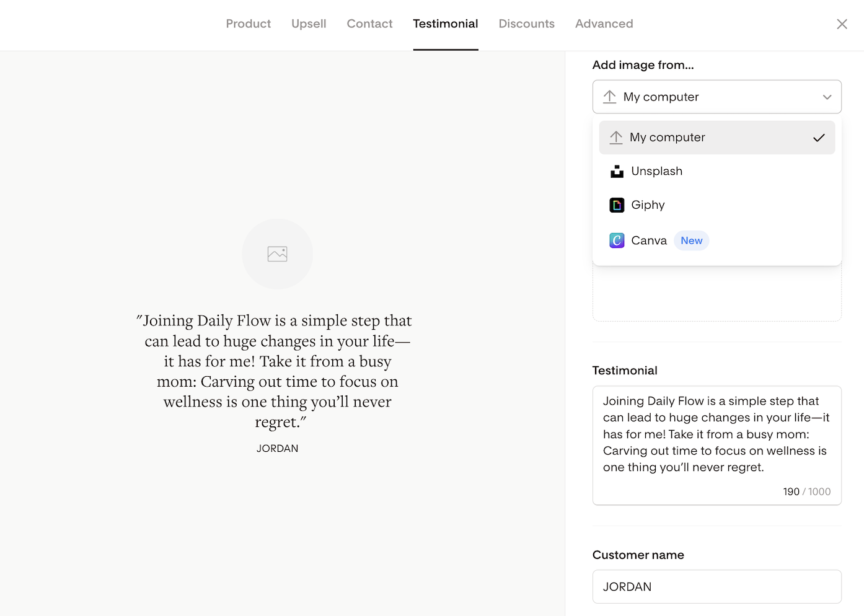The height and width of the screenshot is (616, 864).
Task: Click the New badge beside Canva
Action: pyautogui.click(x=691, y=240)
